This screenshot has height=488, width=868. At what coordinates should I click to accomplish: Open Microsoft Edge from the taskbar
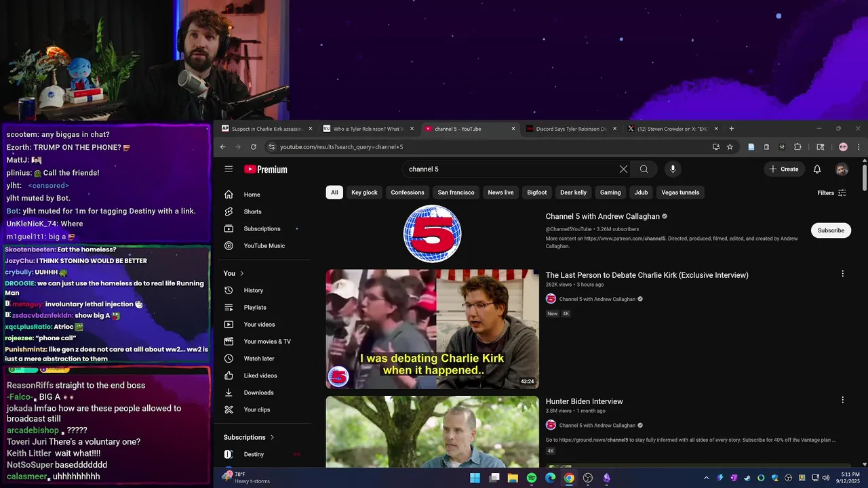coord(550,478)
